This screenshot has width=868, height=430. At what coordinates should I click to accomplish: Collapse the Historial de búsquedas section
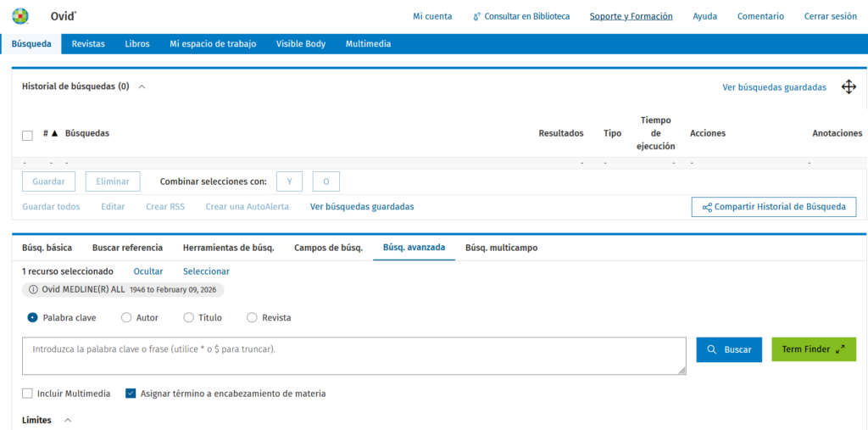[x=142, y=87]
